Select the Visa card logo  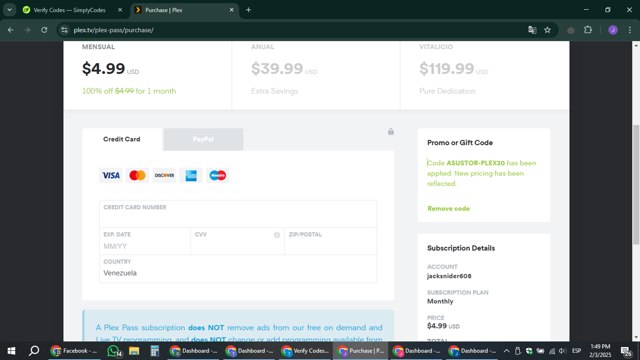tap(111, 175)
